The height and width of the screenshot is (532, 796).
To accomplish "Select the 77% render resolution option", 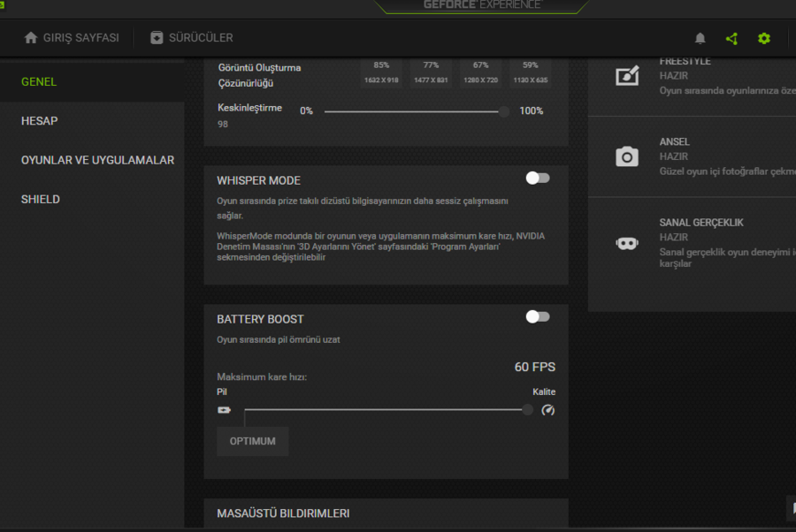I will [431, 72].
